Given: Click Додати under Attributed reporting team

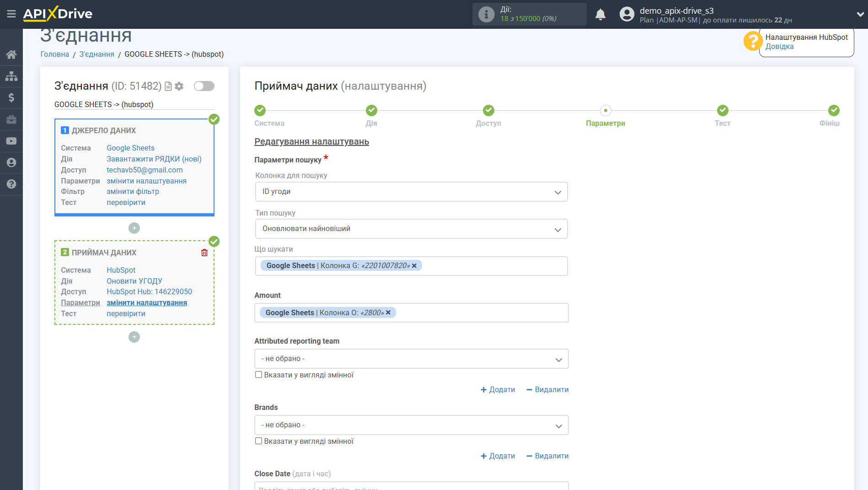Looking at the screenshot, I should click(x=498, y=390).
